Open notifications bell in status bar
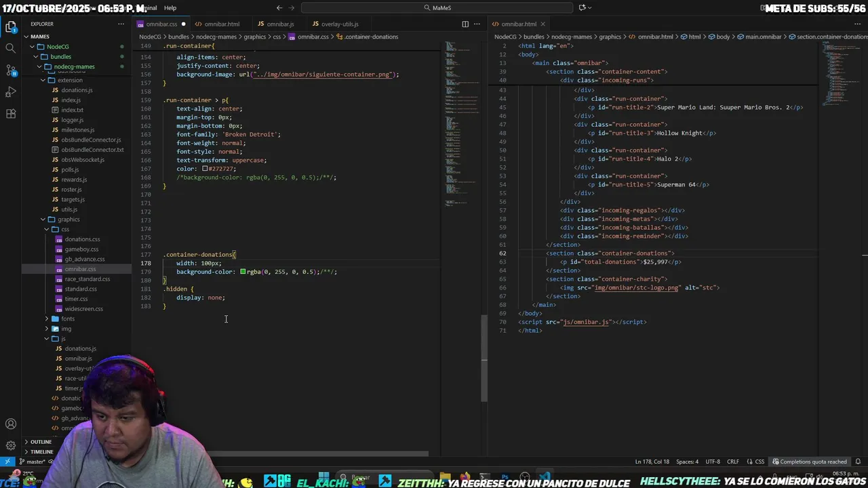868x488 pixels. coord(859,462)
